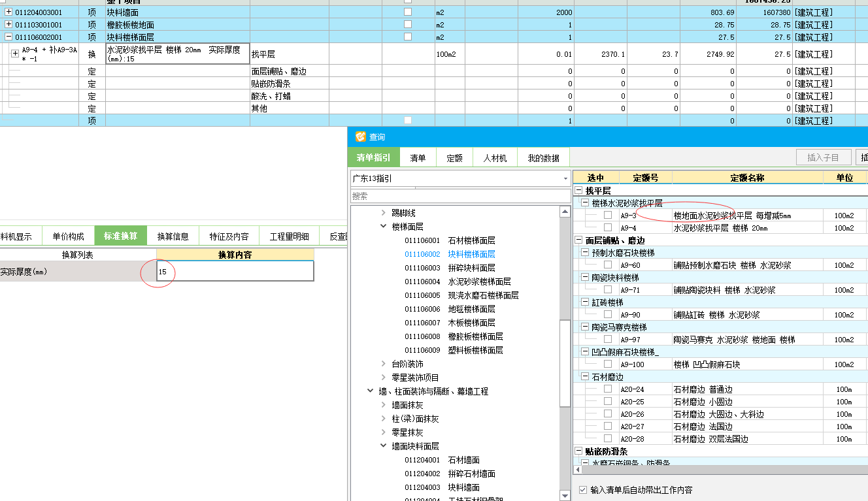Uncheck 输入清单后自动带出工作内容 option
The image size is (868, 501).
pyautogui.click(x=583, y=490)
